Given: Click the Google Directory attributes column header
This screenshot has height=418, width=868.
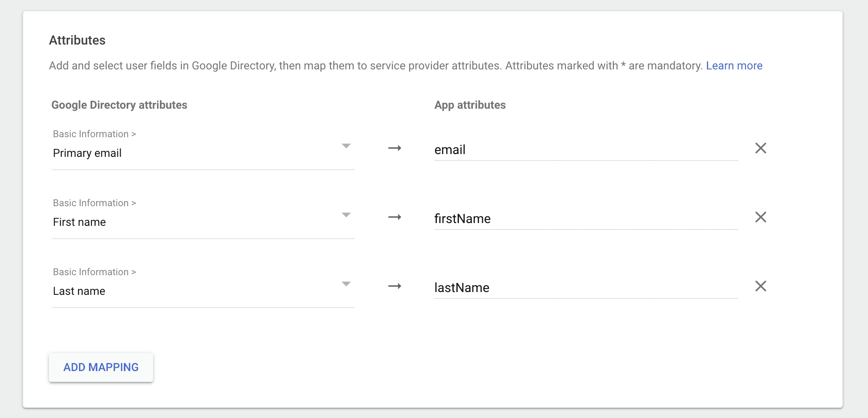Looking at the screenshot, I should click(119, 105).
